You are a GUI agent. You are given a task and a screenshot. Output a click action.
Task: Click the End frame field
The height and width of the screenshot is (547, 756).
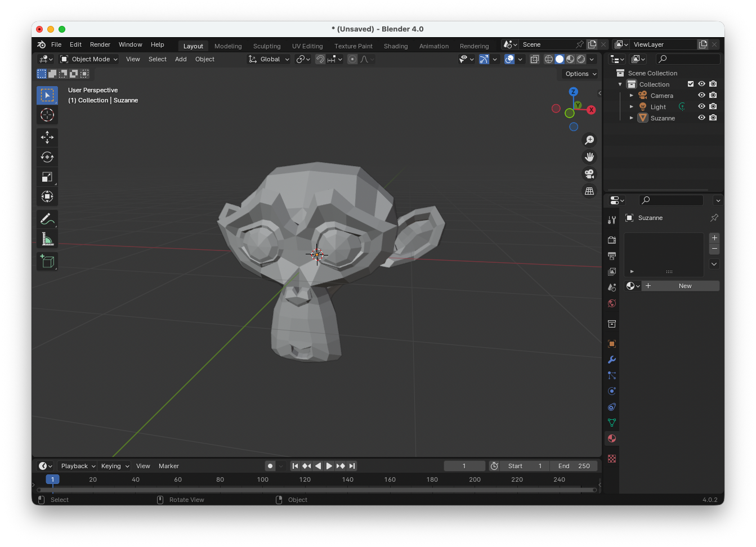[574, 466]
